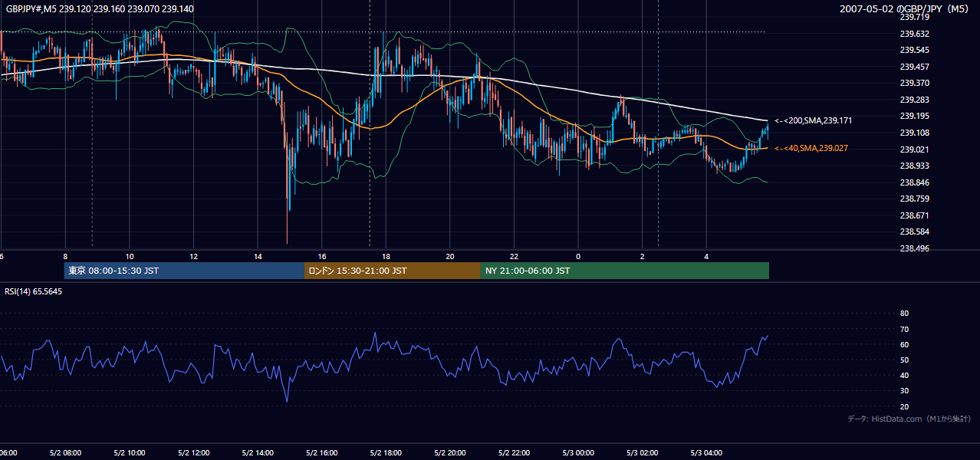
Task: Click RSI scale value 30
Action: (x=904, y=391)
